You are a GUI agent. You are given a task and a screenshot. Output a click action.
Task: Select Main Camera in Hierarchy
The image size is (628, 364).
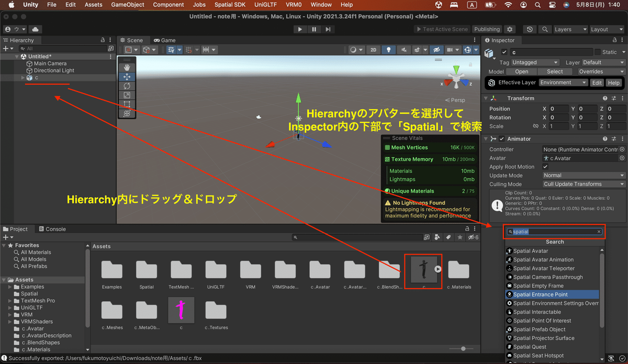(x=50, y=63)
